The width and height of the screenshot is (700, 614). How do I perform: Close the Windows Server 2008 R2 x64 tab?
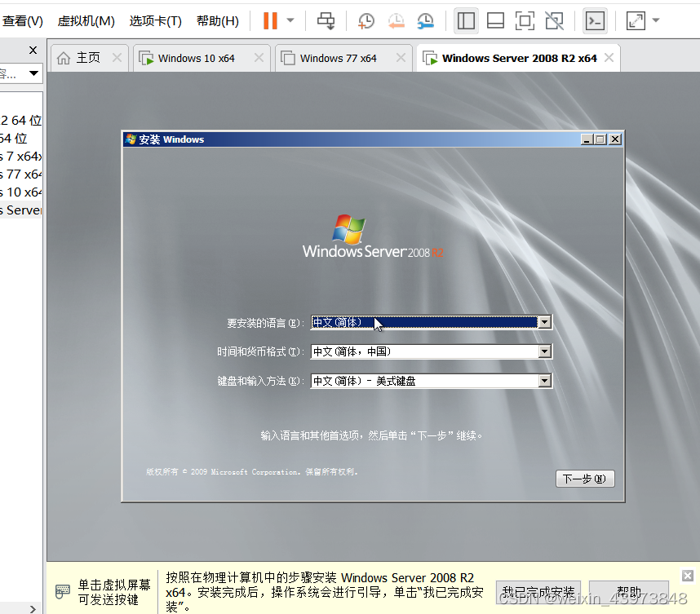[609, 58]
